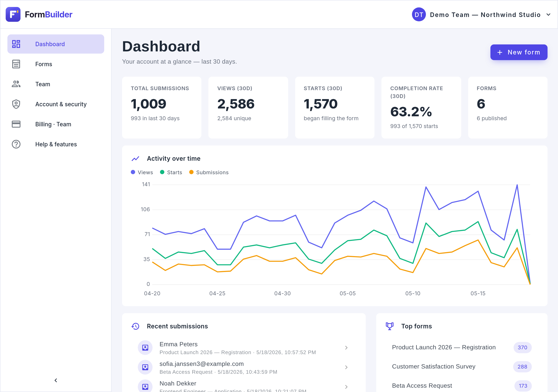Click the 63.2% completion rate value
Screen dimensions: 558x392
click(x=411, y=112)
